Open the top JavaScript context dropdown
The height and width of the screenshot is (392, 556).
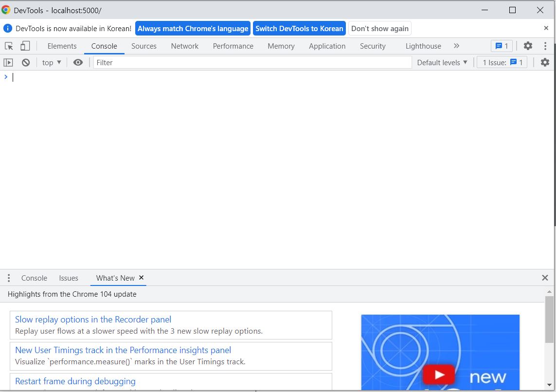click(x=52, y=63)
